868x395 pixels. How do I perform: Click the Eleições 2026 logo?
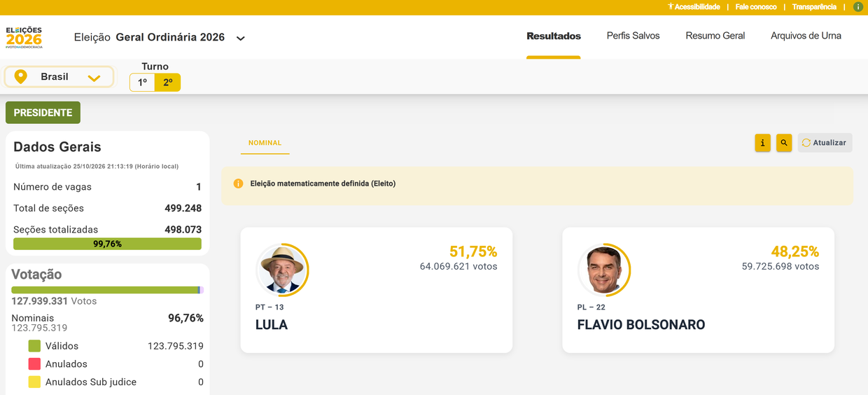24,37
